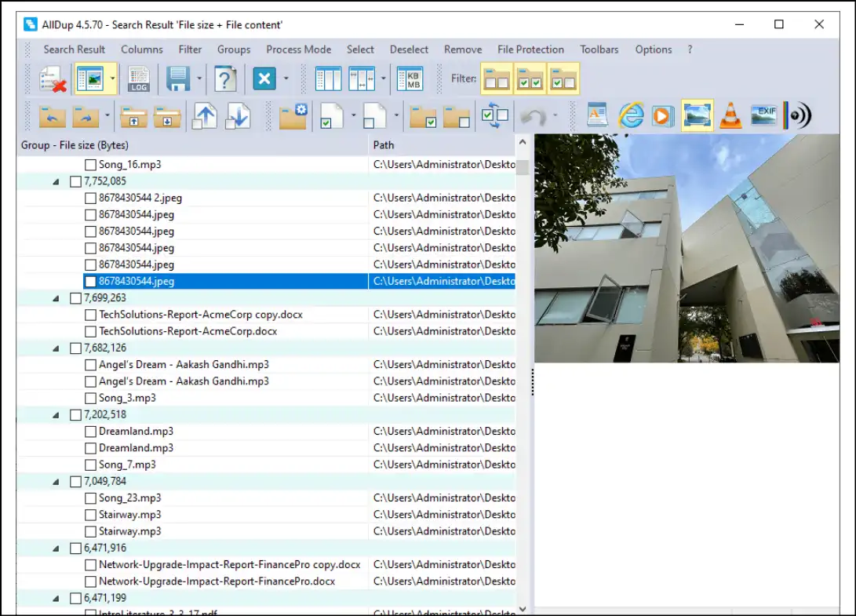Open the LOG file viewer icon
The width and height of the screenshot is (856, 616).
coord(139,79)
